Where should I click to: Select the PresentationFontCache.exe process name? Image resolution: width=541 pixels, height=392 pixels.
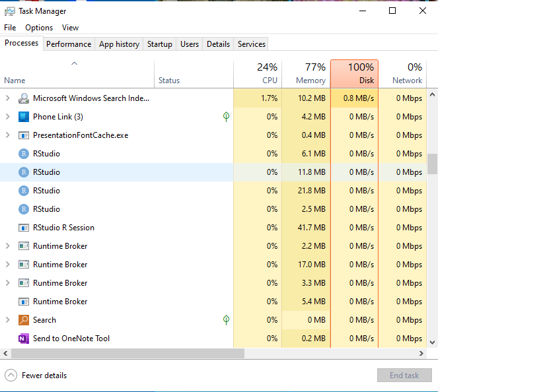81,135
